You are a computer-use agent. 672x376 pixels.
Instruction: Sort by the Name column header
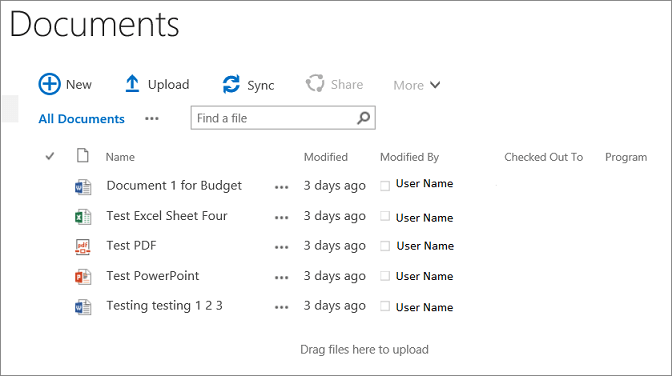point(120,157)
